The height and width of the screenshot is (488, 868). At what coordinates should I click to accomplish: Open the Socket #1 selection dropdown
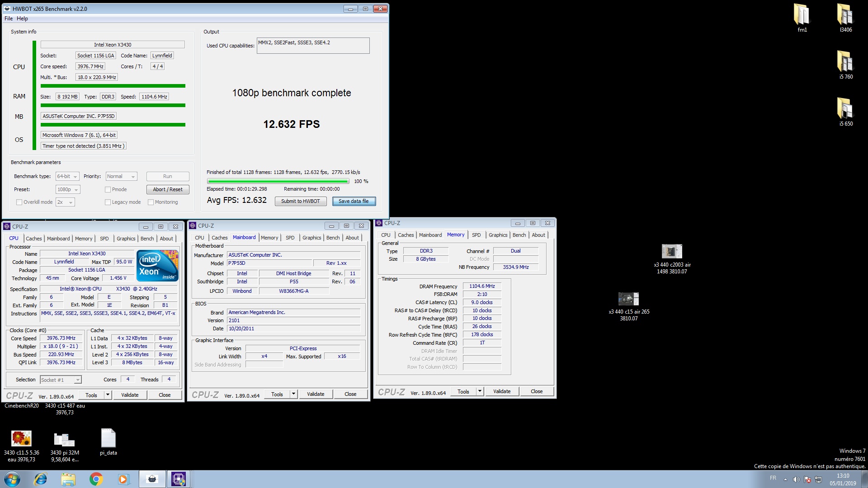(61, 380)
